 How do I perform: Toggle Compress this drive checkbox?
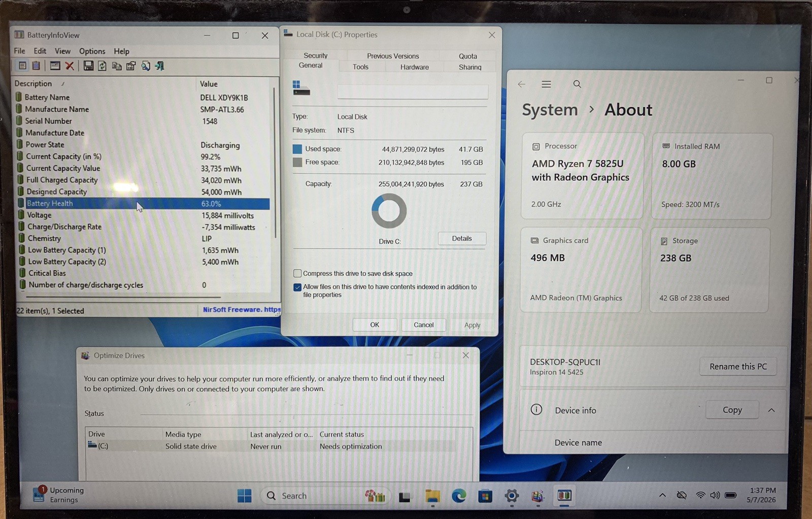pos(297,273)
